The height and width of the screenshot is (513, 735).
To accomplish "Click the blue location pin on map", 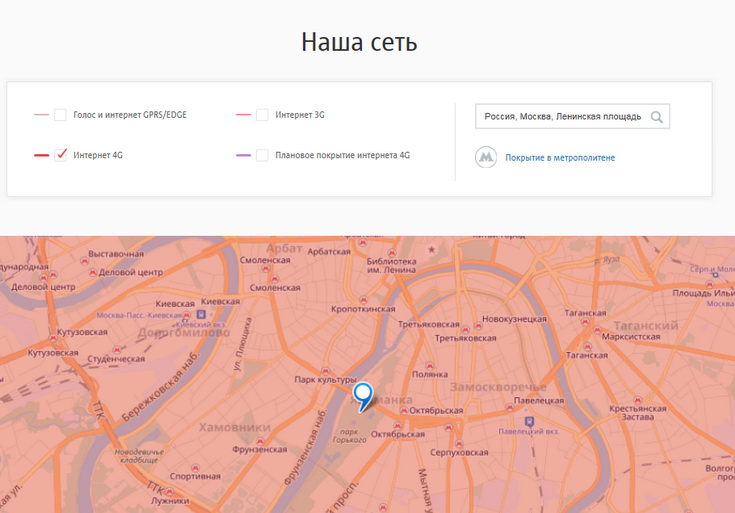I will pos(363,396).
